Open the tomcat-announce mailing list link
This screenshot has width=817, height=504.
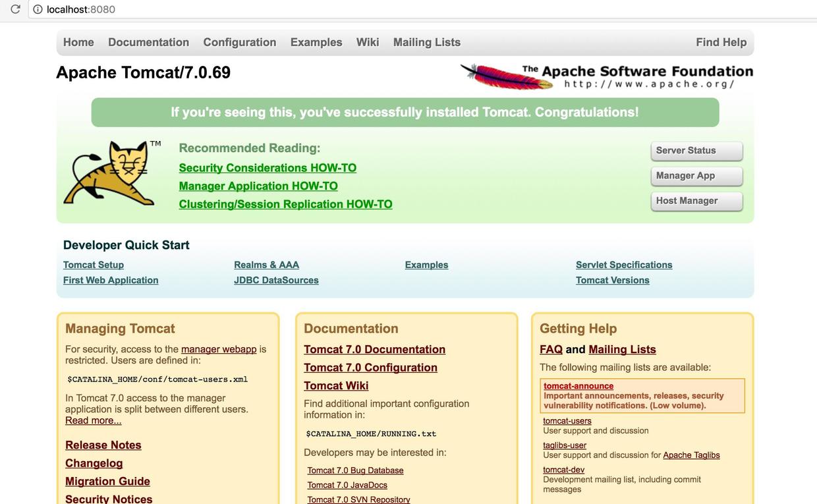click(x=578, y=386)
